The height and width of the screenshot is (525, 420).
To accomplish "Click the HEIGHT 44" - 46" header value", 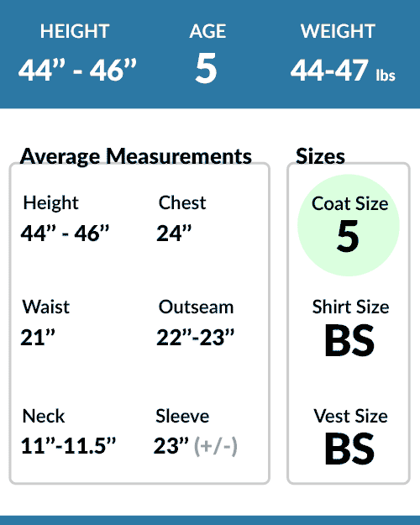I will (x=77, y=70).
